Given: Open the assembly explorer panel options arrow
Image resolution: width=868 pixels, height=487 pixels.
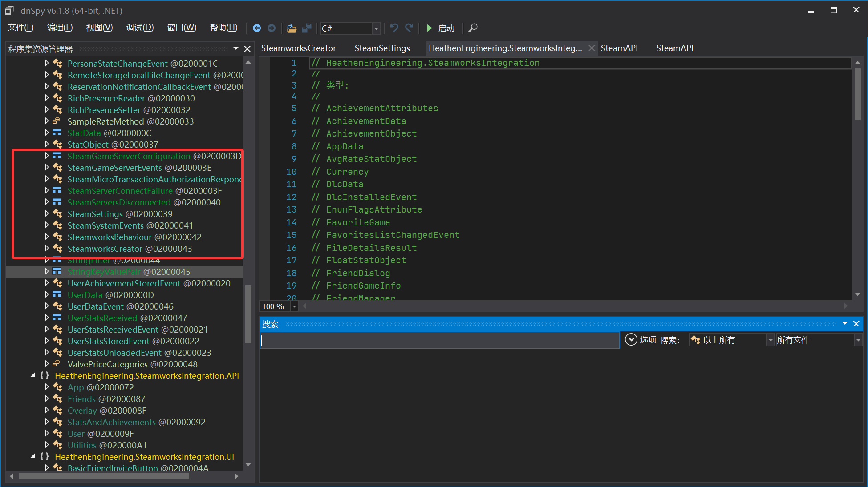Looking at the screenshot, I should tap(236, 48).
